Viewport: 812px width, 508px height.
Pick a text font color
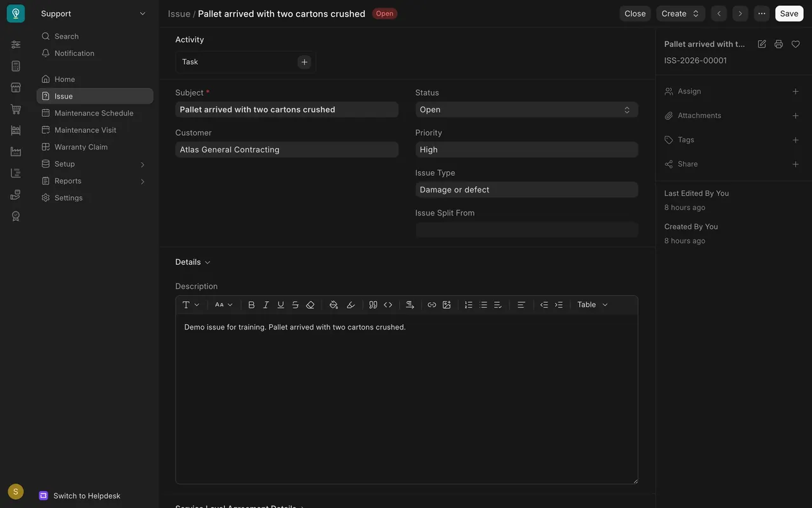[x=334, y=305]
